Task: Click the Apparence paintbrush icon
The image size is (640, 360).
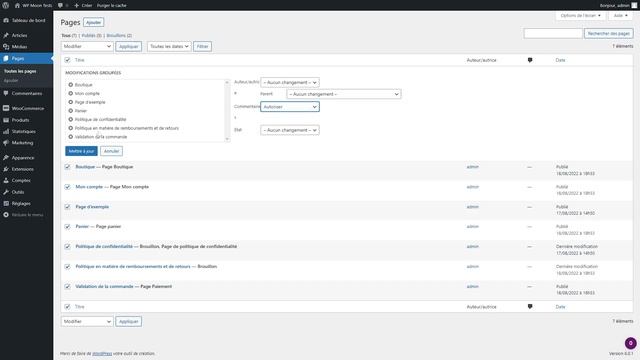Action: [6, 158]
